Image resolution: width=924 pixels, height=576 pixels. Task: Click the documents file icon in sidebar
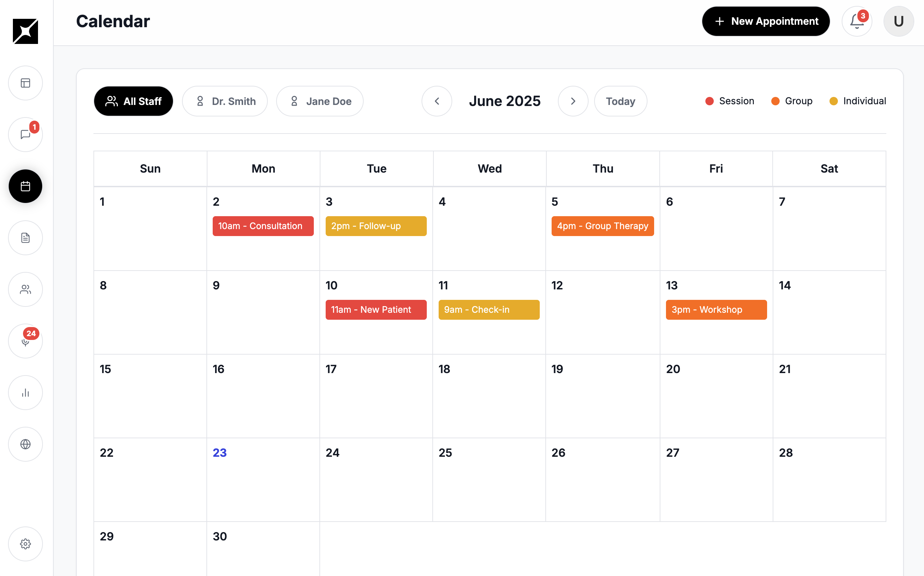pos(25,238)
